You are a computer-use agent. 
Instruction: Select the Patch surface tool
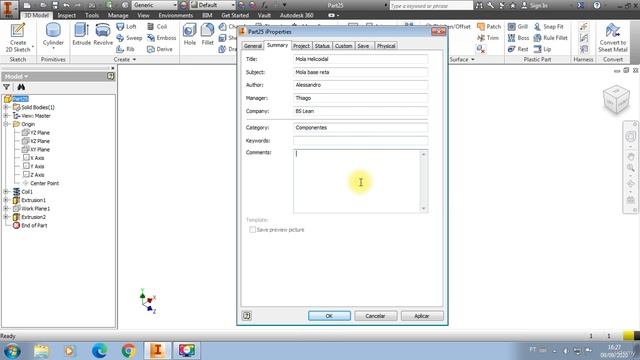pyautogui.click(x=489, y=27)
